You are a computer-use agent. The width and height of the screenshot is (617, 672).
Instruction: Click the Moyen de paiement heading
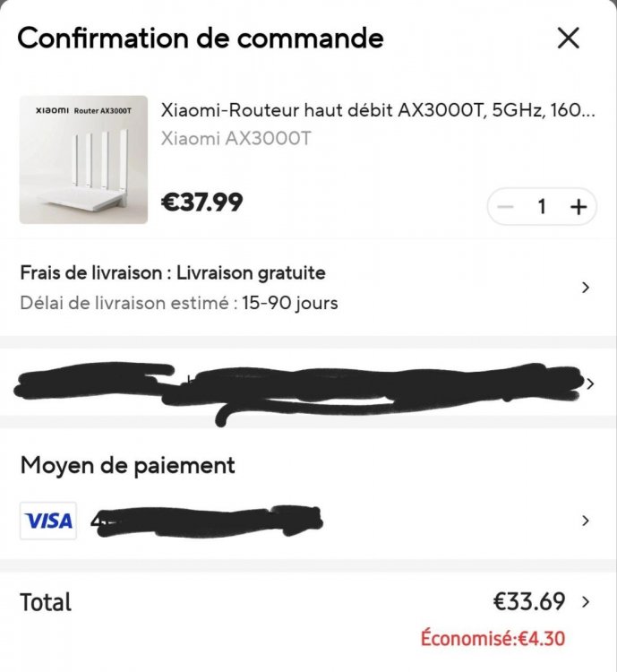pos(127,466)
